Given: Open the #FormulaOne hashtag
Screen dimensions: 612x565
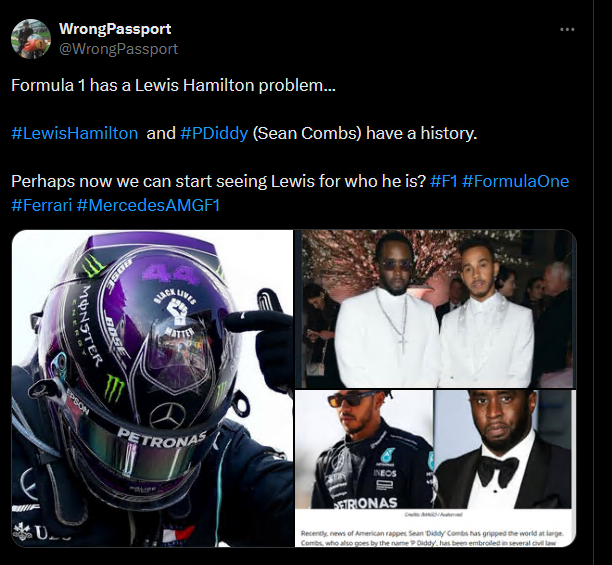Looking at the screenshot, I should pos(516,181).
